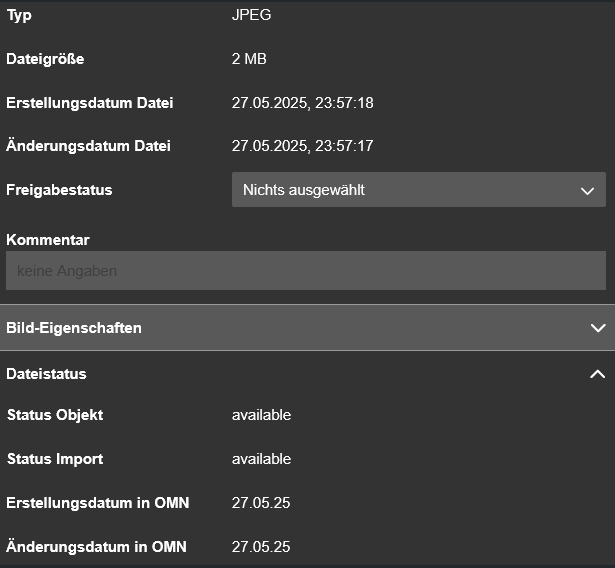Image resolution: width=615 pixels, height=568 pixels.
Task: Select the JPEG type value
Action: coord(251,15)
